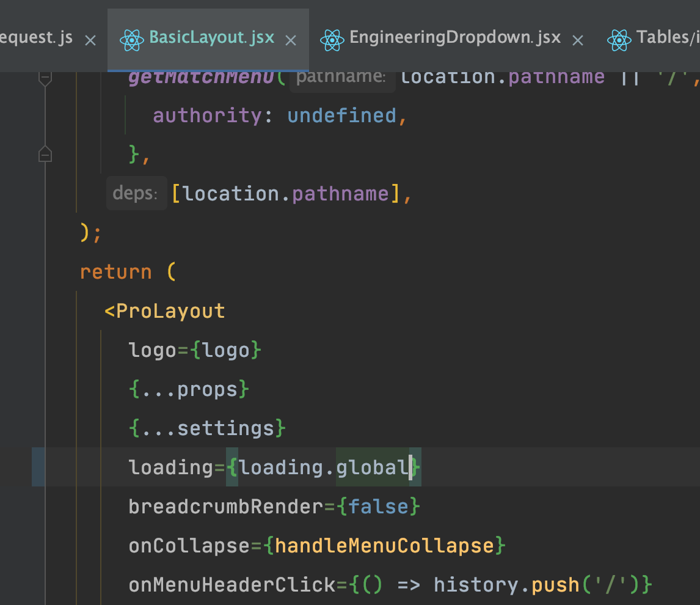Close the request.js tab
The height and width of the screenshot is (605, 700).
pos(90,40)
